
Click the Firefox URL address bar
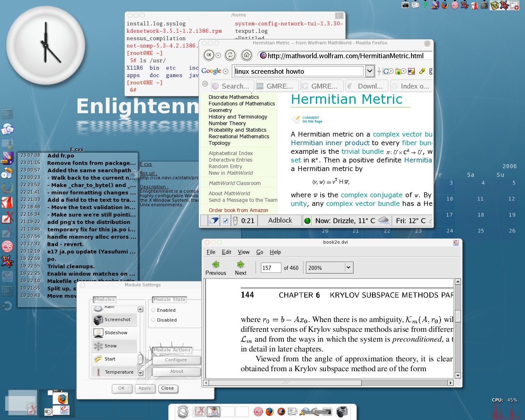click(x=345, y=55)
